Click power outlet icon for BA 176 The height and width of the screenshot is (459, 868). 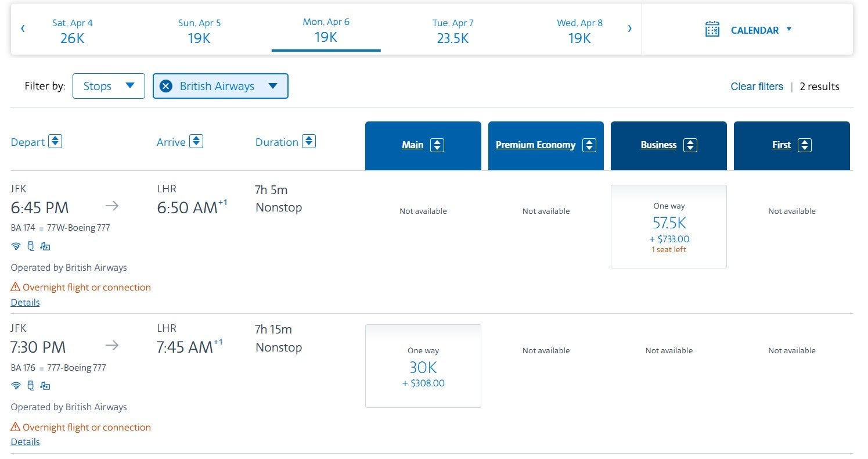coord(31,386)
